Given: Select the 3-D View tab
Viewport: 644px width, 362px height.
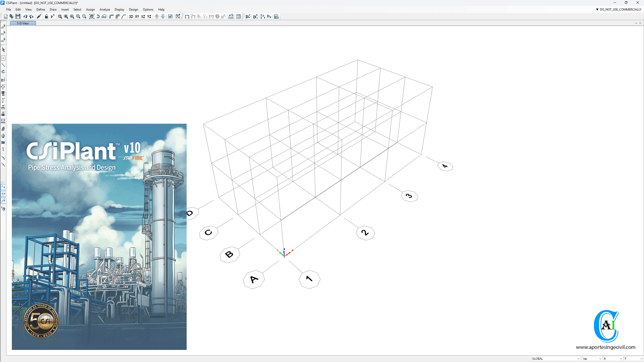Looking at the screenshot, I should [23, 23].
